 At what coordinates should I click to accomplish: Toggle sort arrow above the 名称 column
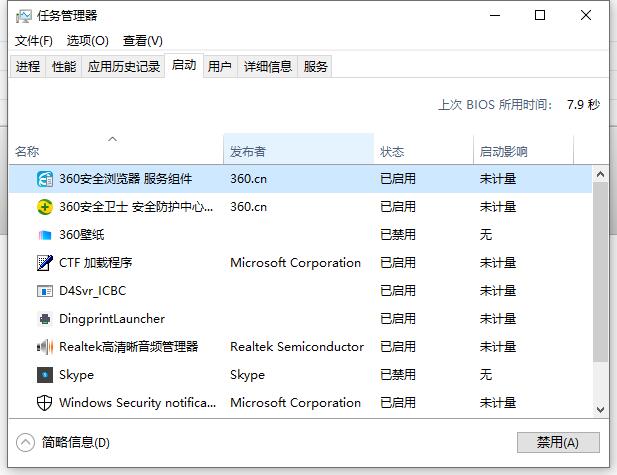pos(113,139)
